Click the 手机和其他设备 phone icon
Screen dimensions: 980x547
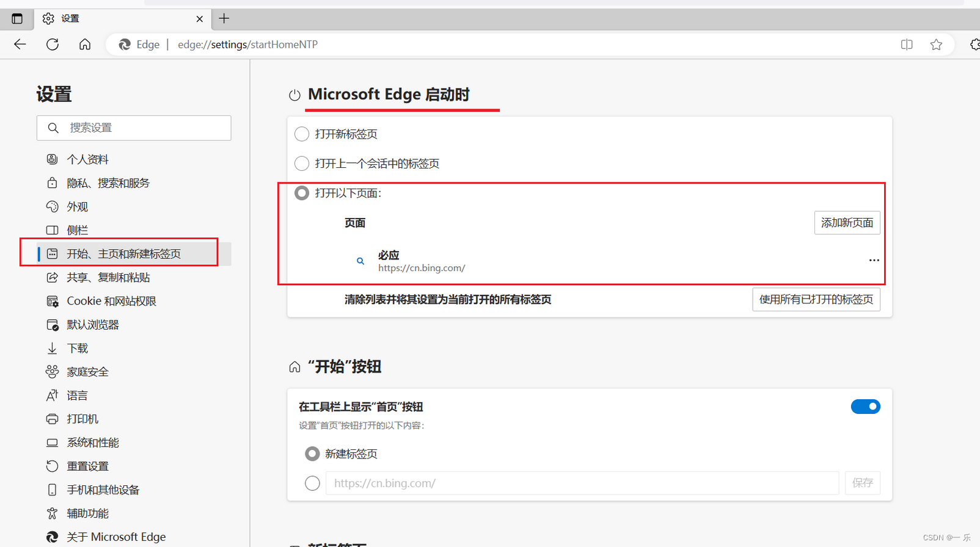(53, 490)
